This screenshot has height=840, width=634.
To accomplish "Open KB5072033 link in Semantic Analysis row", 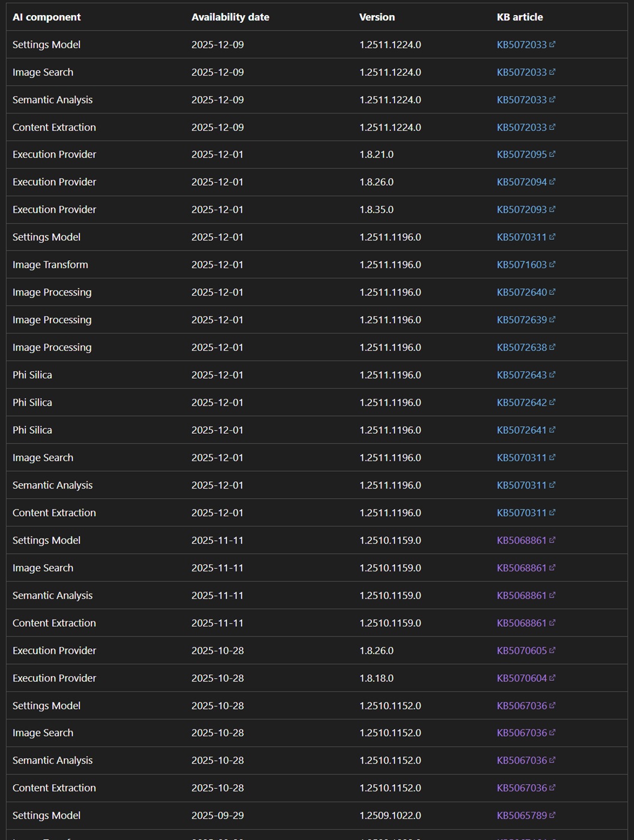I will [521, 100].
